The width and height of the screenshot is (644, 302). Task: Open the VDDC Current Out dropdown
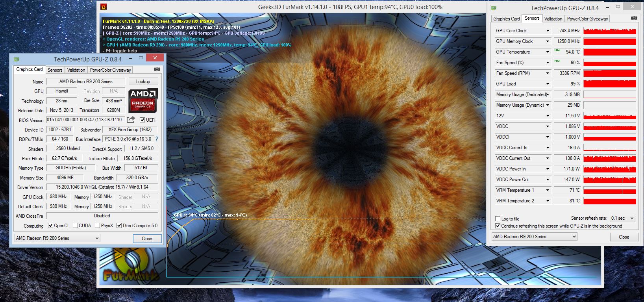coord(547,158)
